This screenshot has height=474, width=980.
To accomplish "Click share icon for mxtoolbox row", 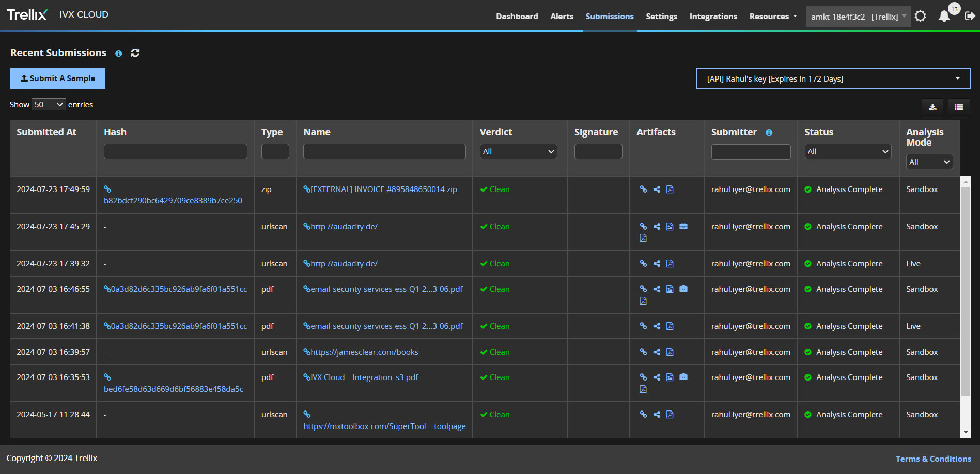I will 657,415.
